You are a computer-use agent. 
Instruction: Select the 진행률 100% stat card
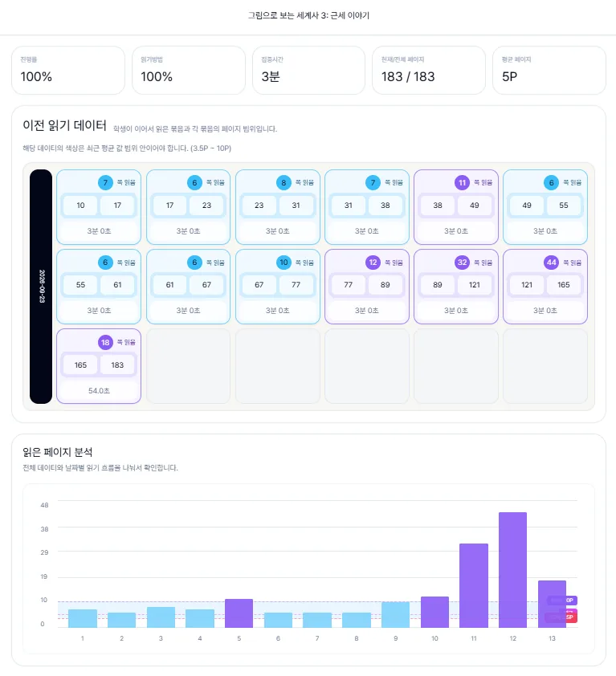(68, 71)
